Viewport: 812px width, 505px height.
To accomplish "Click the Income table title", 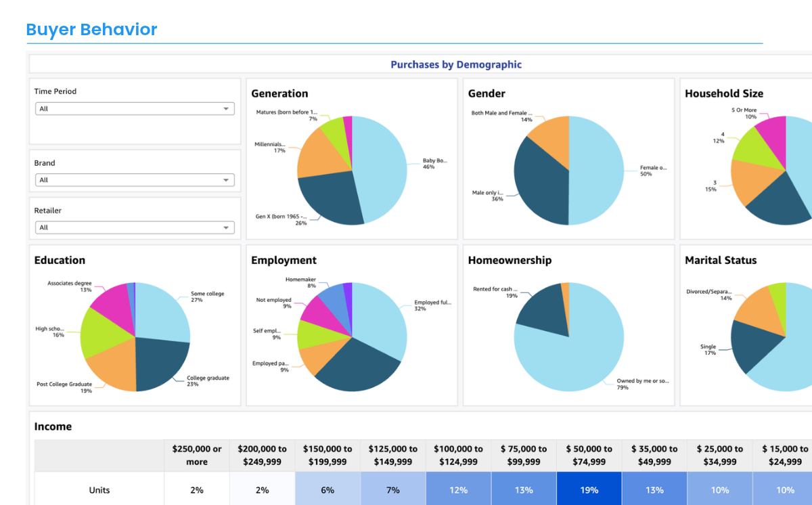I will tap(53, 426).
